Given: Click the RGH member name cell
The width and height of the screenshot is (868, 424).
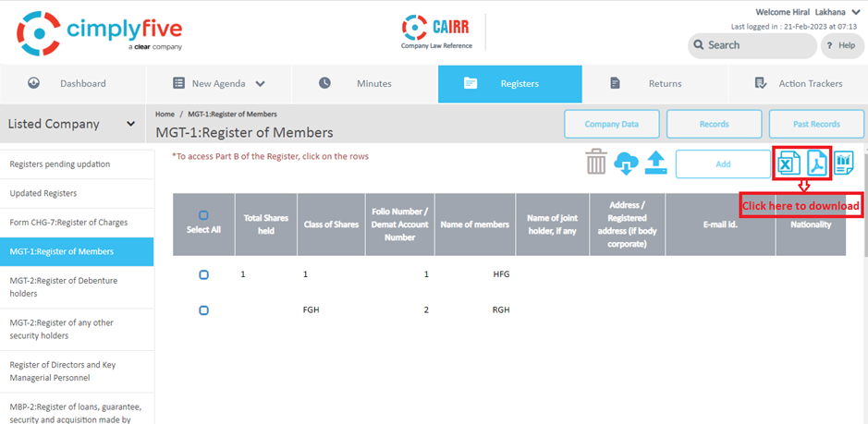Looking at the screenshot, I should [501, 310].
